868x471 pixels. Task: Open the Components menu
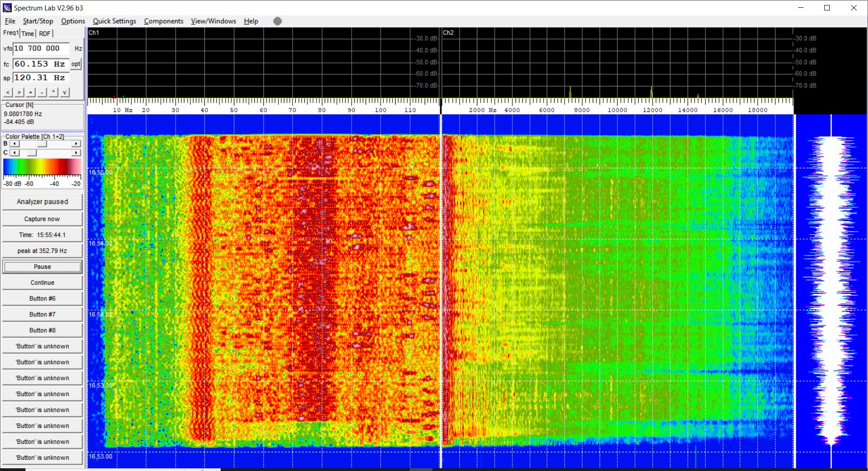[x=164, y=21]
